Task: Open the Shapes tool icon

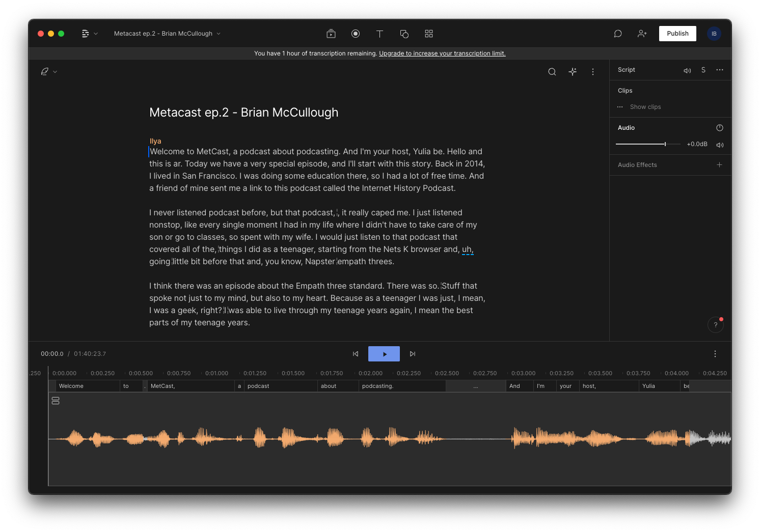Action: pyautogui.click(x=404, y=34)
